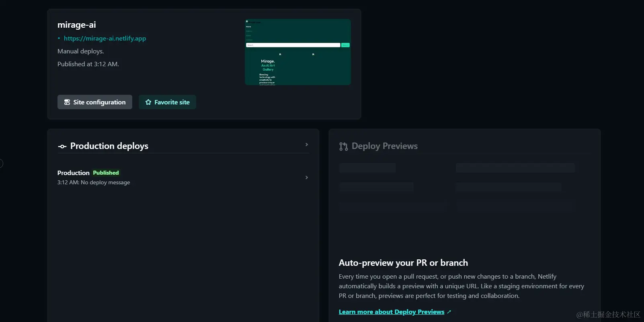Click the 'Manual deploys.' text
Image resolution: width=644 pixels, height=322 pixels.
click(81, 51)
